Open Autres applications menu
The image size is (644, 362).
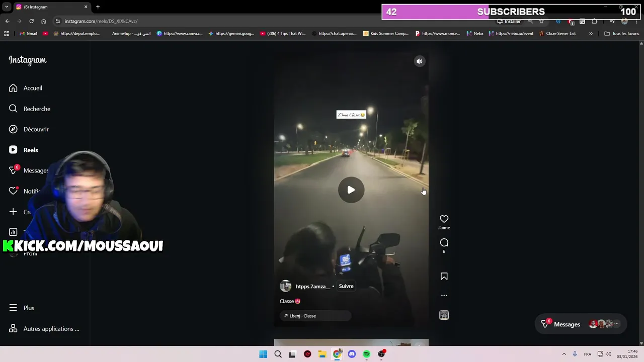click(x=44, y=329)
